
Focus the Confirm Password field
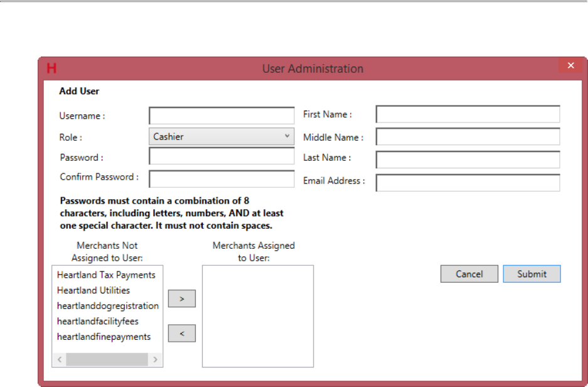point(222,179)
